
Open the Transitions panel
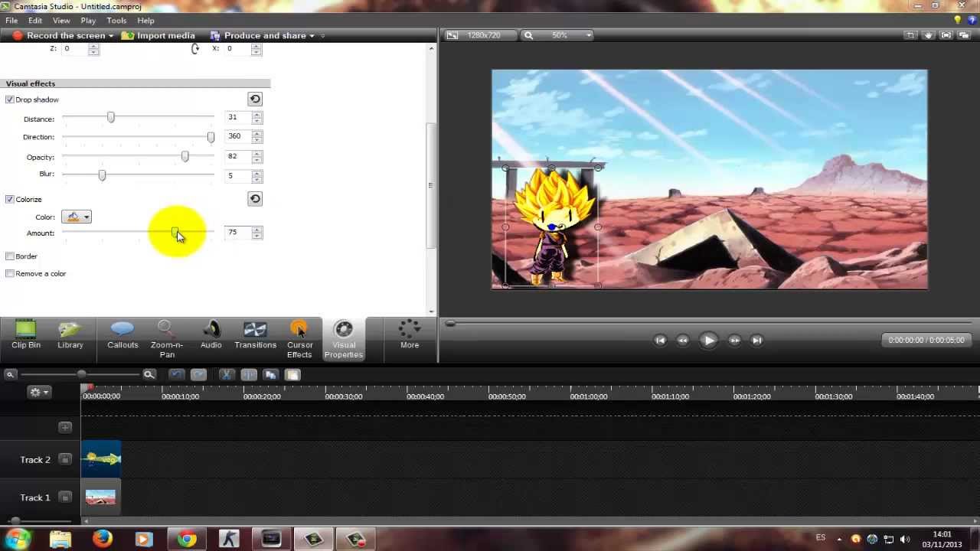point(255,337)
